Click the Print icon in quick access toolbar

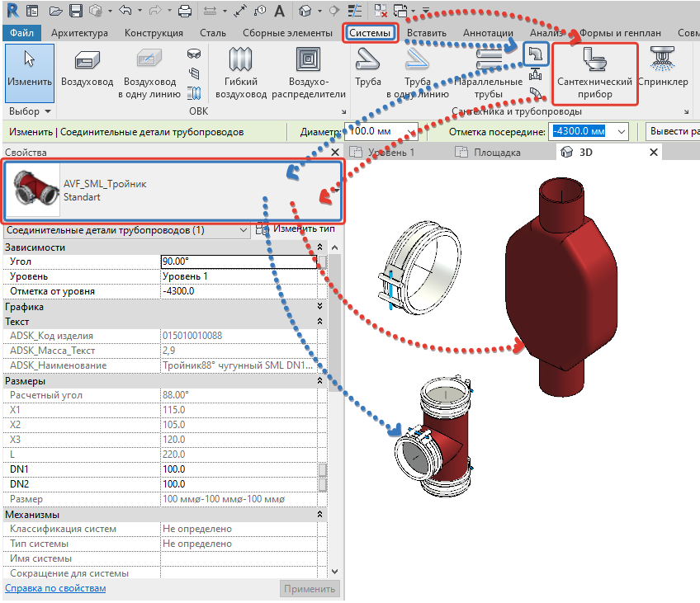185,12
